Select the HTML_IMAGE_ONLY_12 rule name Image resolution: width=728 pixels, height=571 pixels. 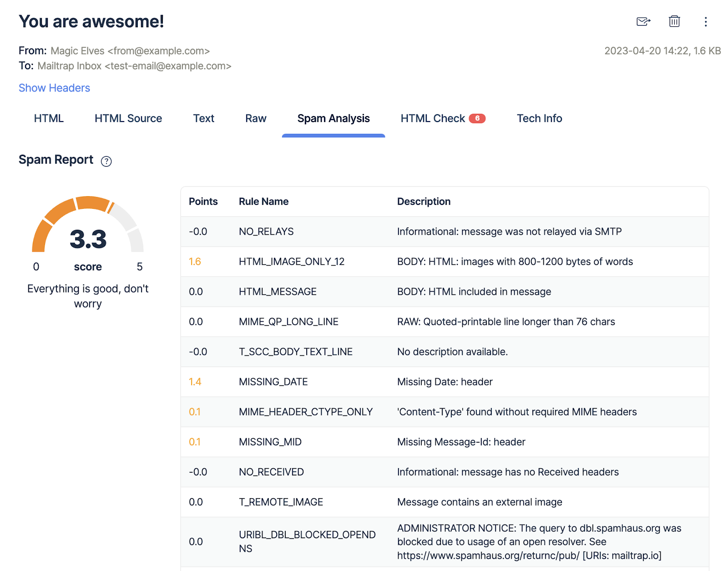[x=292, y=262]
